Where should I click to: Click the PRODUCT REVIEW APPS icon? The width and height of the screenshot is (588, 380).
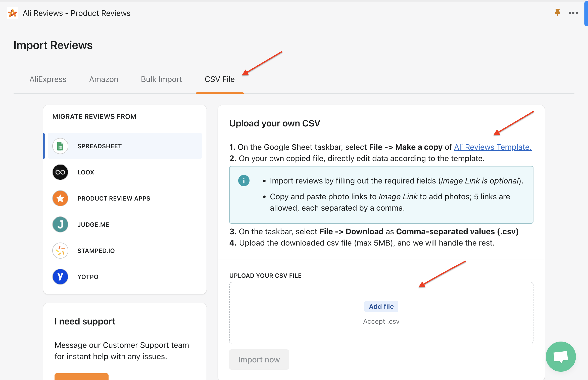pyautogui.click(x=60, y=198)
